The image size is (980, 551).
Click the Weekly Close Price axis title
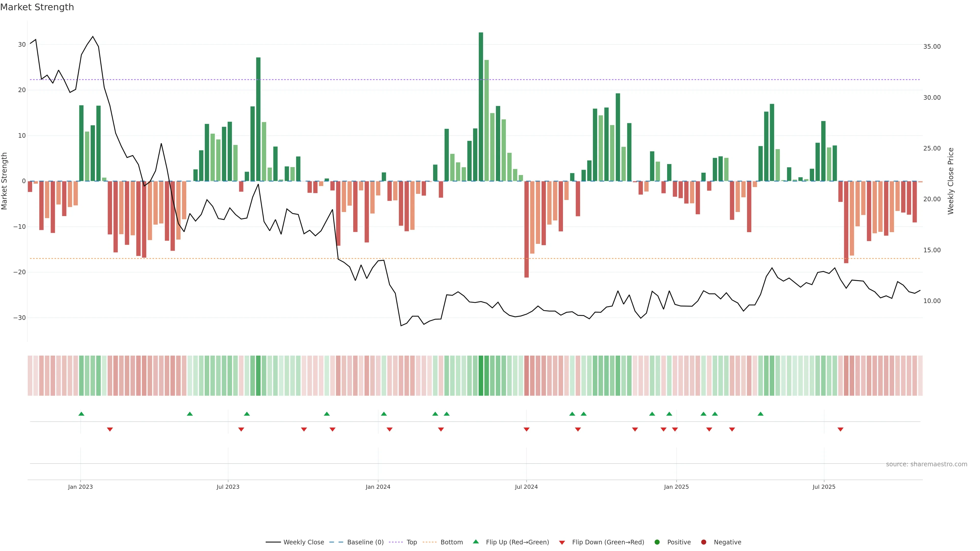pyautogui.click(x=951, y=181)
